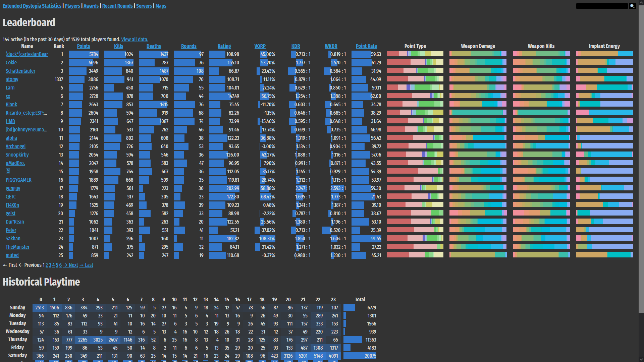Open the Snoopkirby player page
The image size is (644, 362).
17,155
